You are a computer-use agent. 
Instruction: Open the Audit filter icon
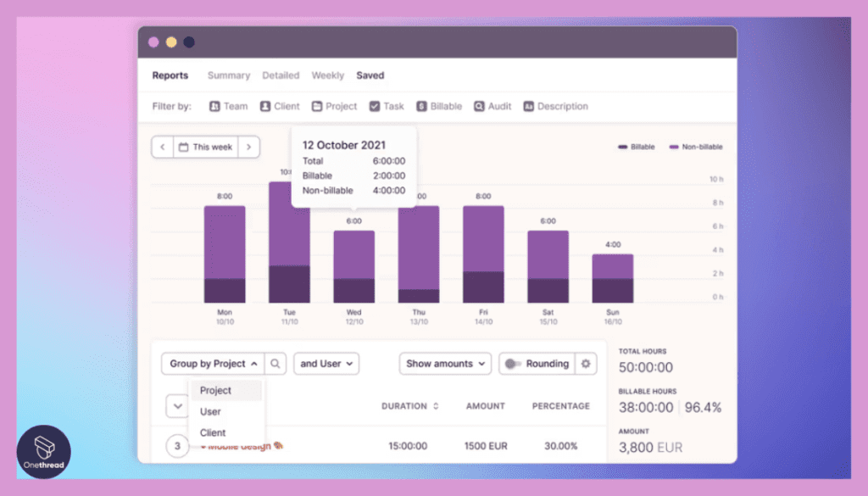(x=479, y=106)
